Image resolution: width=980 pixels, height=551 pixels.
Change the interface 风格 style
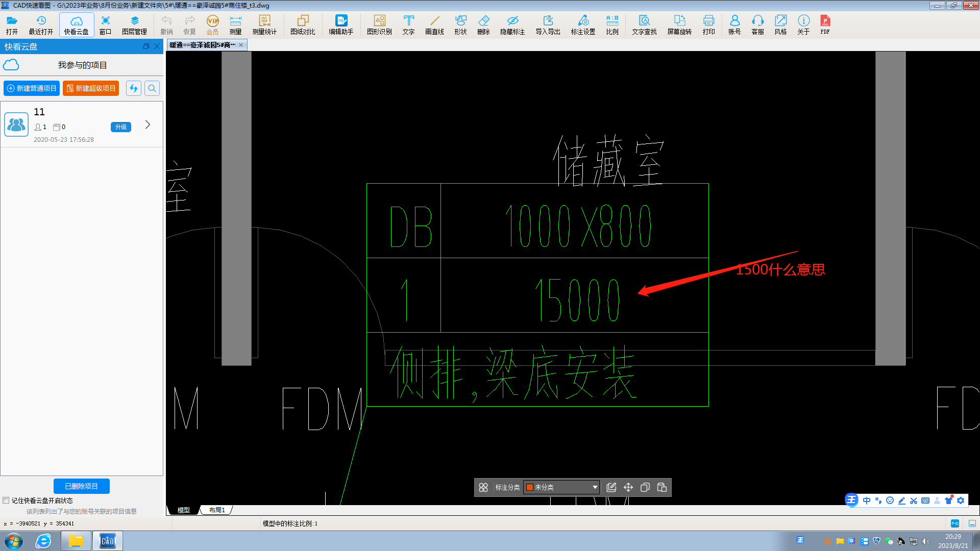click(x=780, y=24)
